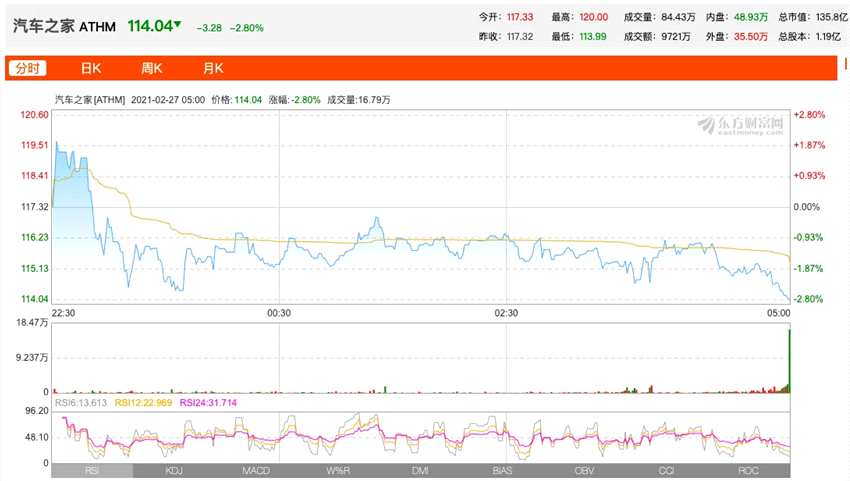Click the 00:30 time axis label

coord(279,313)
